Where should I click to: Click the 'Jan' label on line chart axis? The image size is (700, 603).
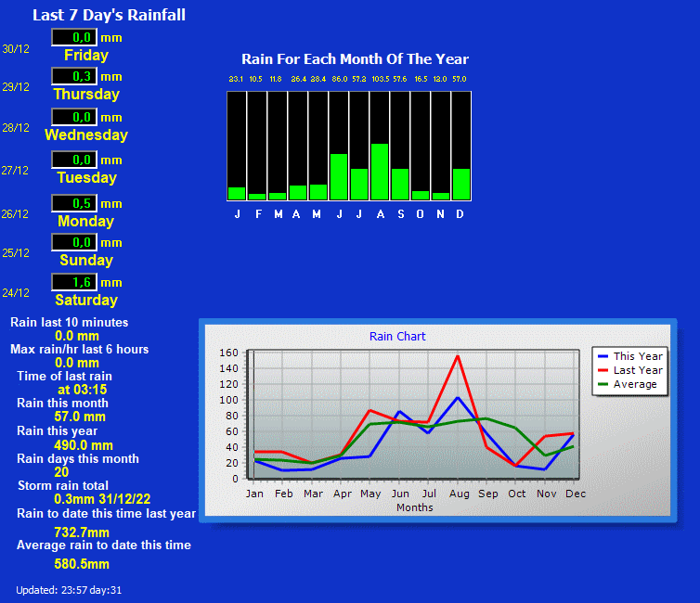pyautogui.click(x=254, y=494)
